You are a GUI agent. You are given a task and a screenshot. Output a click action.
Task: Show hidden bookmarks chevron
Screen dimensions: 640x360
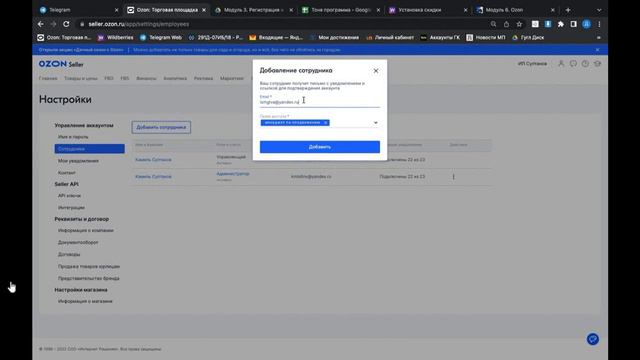point(598,38)
